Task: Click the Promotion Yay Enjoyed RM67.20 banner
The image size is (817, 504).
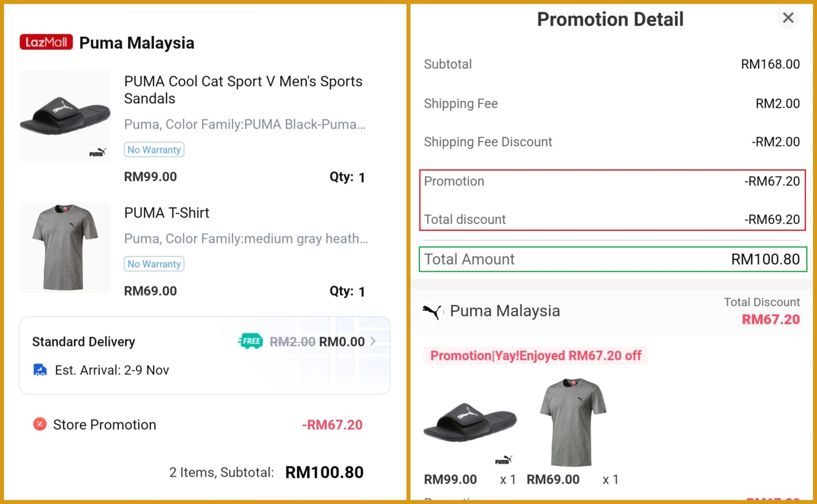Action: coord(536,356)
